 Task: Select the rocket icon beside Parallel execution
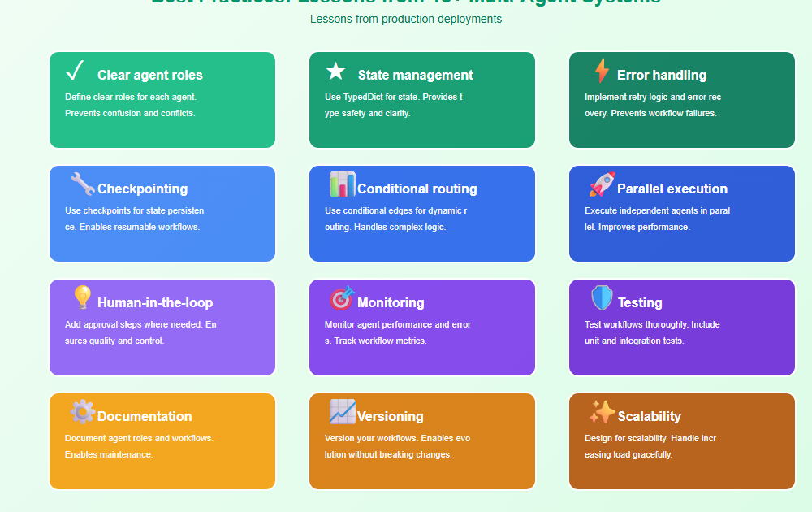602,184
